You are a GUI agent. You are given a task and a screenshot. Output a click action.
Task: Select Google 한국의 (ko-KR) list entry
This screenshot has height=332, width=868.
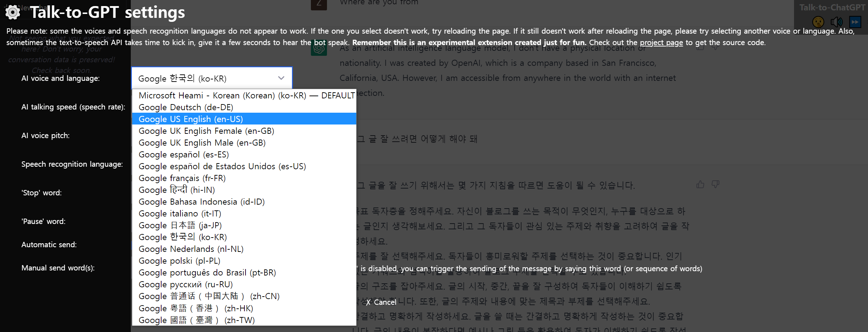tap(244, 237)
